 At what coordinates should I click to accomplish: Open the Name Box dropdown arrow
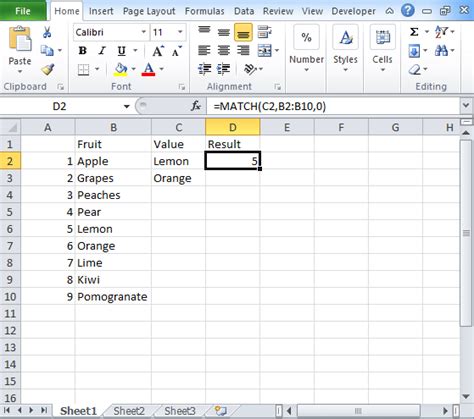pos(127,107)
